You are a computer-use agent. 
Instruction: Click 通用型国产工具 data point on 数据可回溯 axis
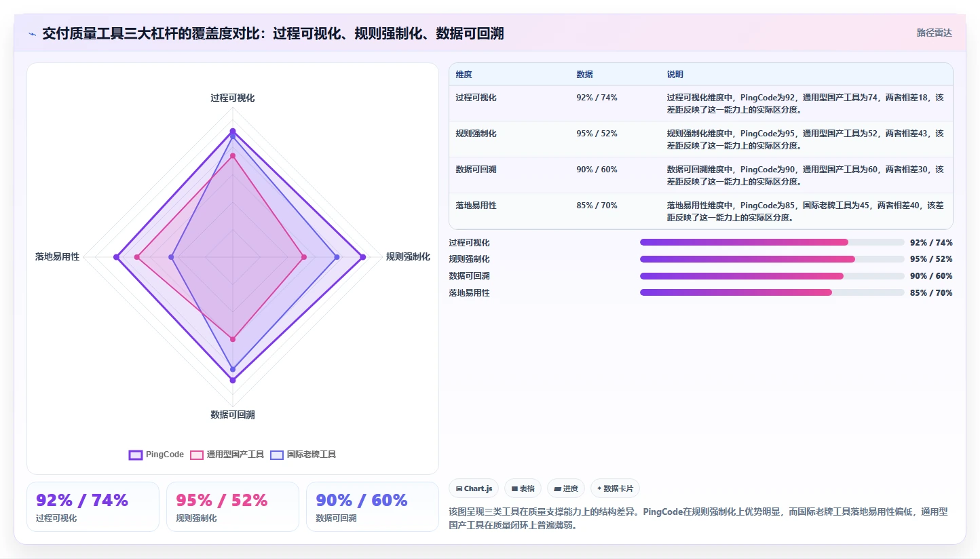click(233, 339)
